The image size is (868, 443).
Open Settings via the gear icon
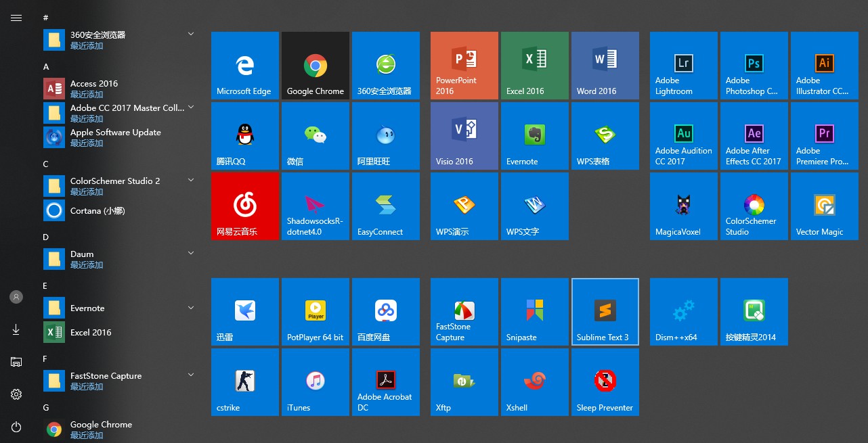click(16, 394)
